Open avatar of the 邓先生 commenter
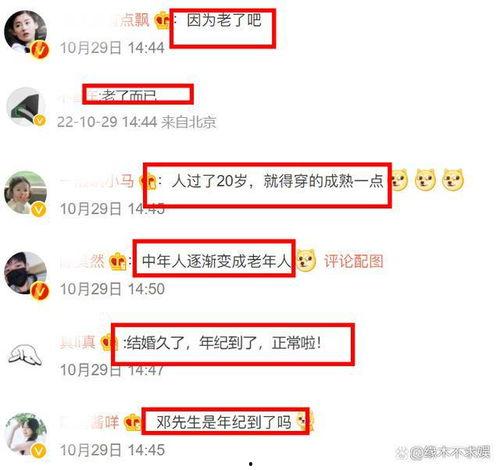500x470 pixels. (26, 434)
